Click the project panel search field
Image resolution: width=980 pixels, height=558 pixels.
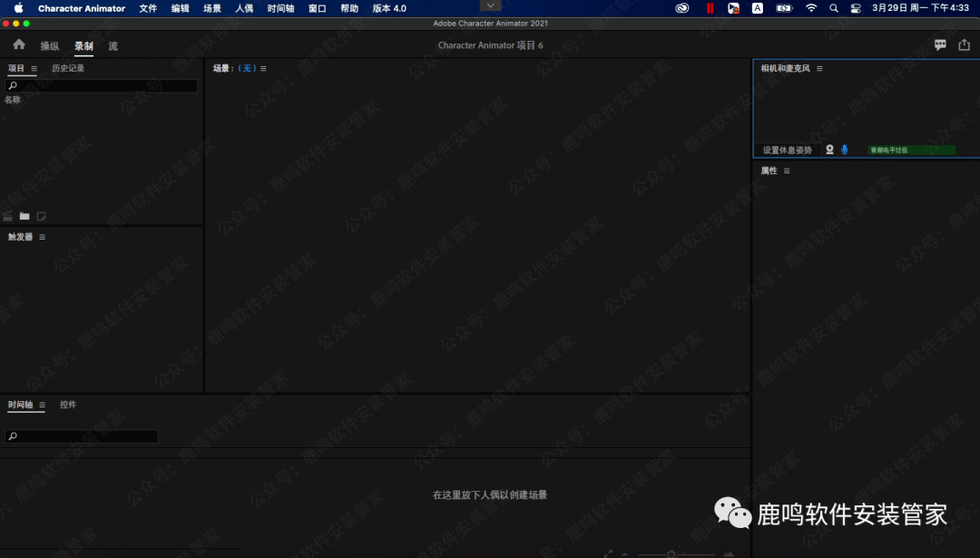click(x=102, y=85)
